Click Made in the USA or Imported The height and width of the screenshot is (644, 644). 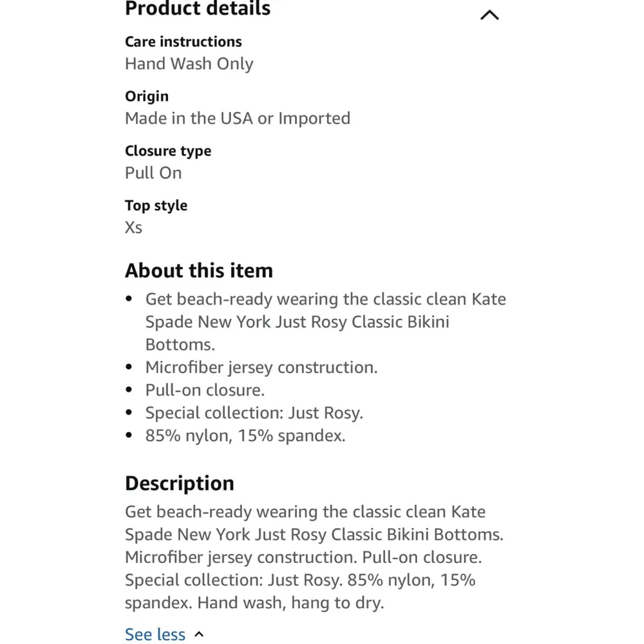tap(238, 118)
